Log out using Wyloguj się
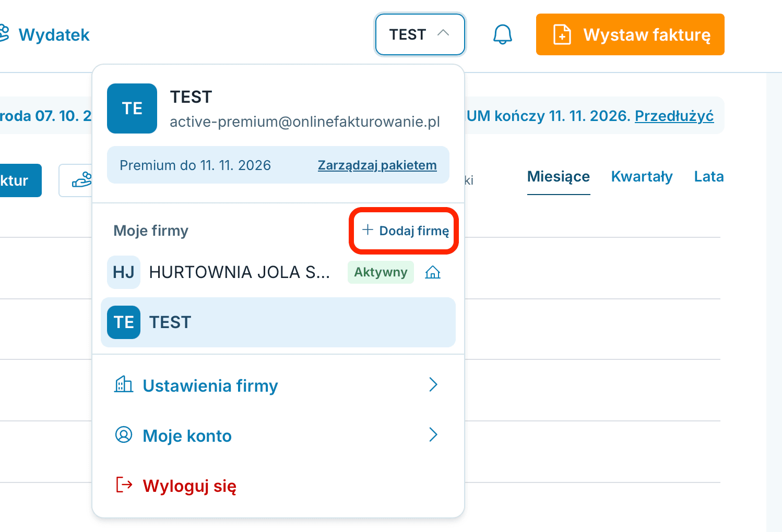Viewport: 782px width, 532px height. (189, 486)
